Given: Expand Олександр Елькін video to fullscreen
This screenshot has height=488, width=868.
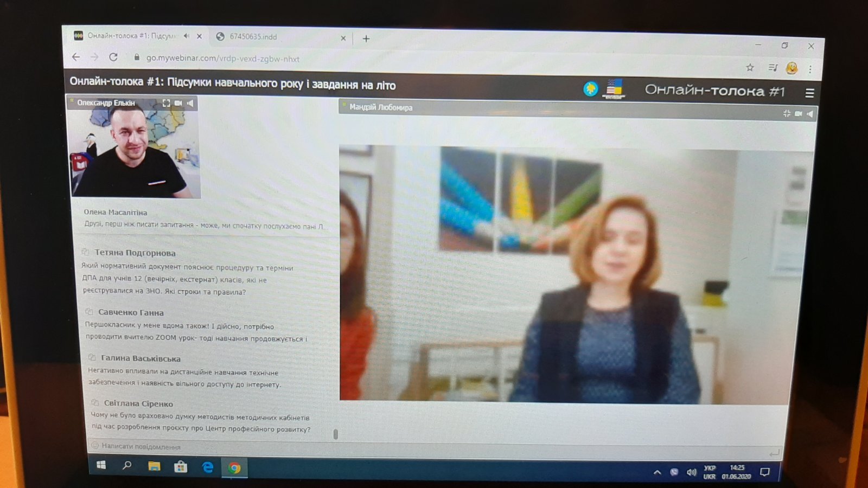Looking at the screenshot, I should click(x=167, y=103).
